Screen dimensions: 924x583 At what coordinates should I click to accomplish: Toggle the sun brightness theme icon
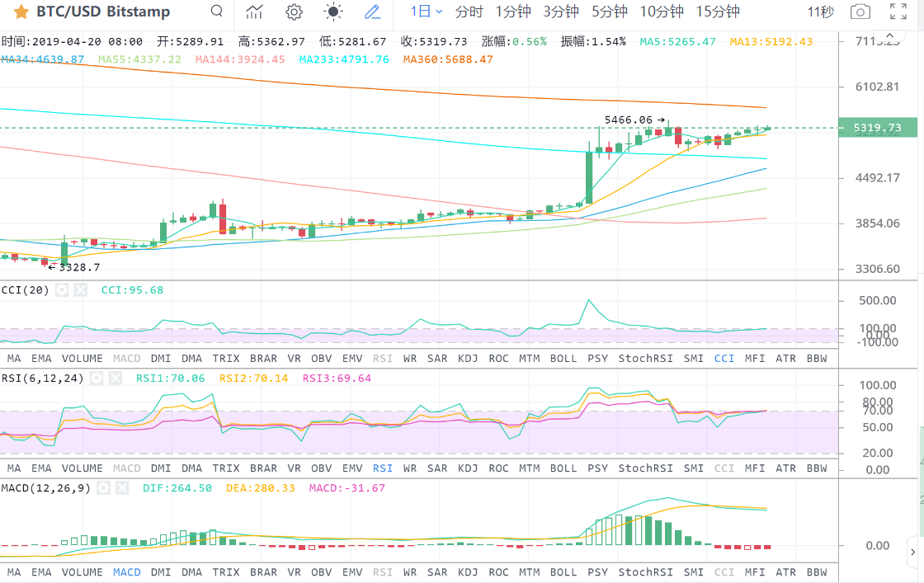[333, 12]
